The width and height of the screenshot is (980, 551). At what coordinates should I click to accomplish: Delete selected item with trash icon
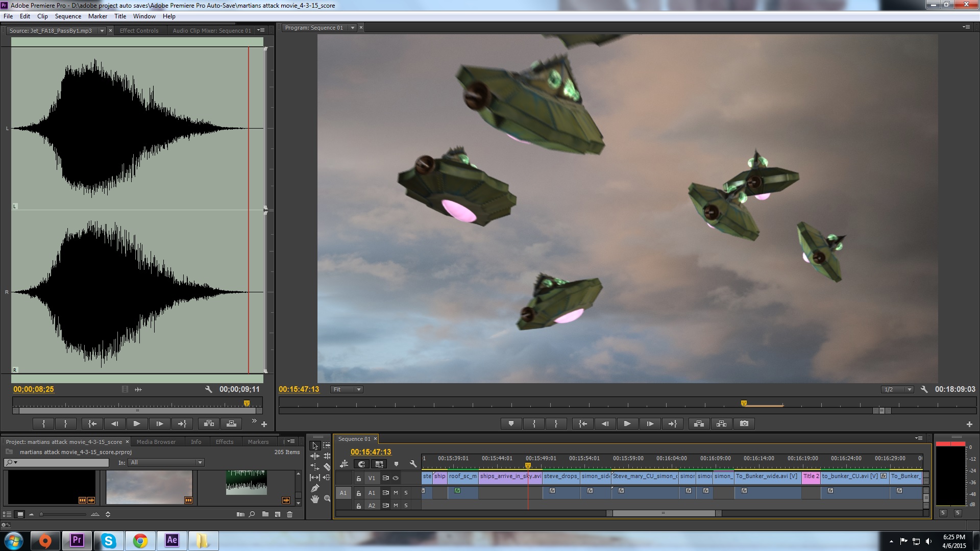click(289, 514)
